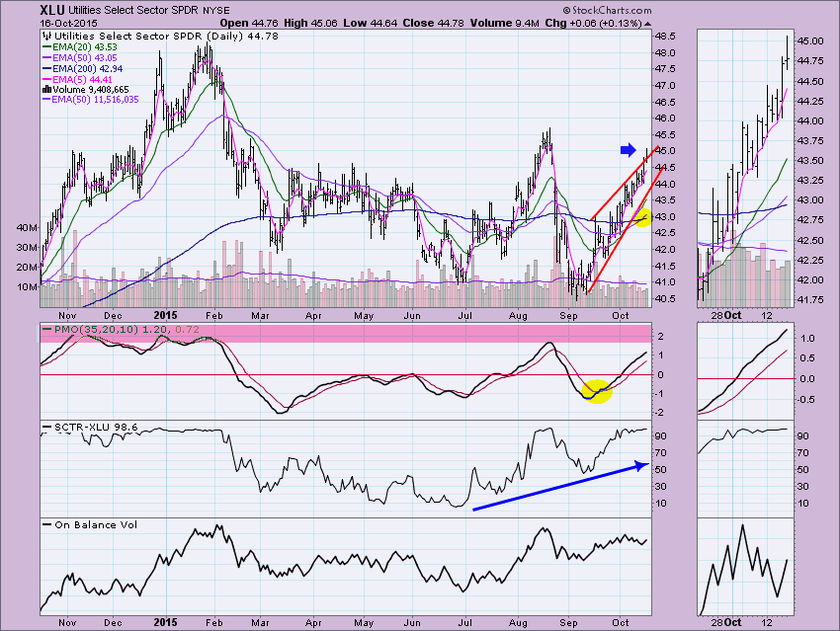840x631 pixels.
Task: Click the yellow circle on the PMO line
Action: (x=597, y=391)
